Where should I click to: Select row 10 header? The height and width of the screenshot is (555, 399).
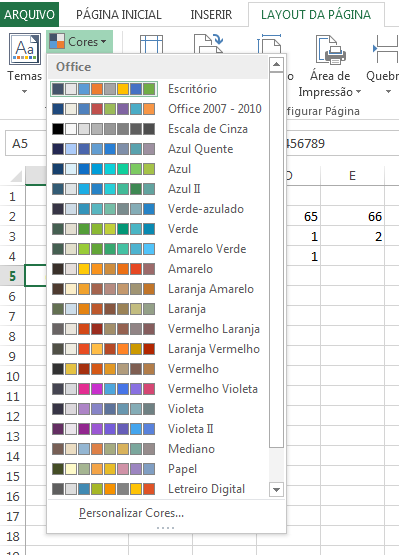[12, 376]
